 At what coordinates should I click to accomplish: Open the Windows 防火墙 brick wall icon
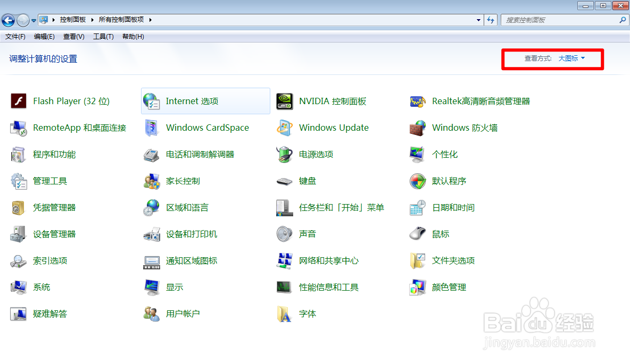tap(418, 128)
